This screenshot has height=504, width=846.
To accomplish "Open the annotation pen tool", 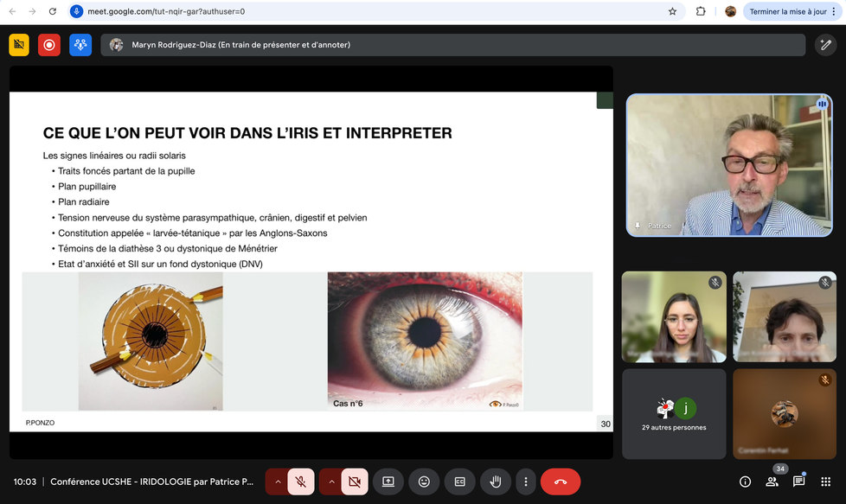I will [825, 45].
